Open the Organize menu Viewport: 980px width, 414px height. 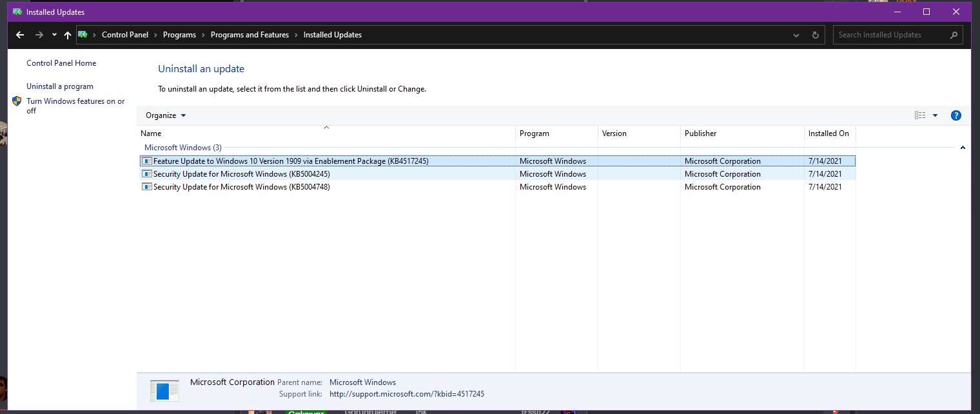166,115
